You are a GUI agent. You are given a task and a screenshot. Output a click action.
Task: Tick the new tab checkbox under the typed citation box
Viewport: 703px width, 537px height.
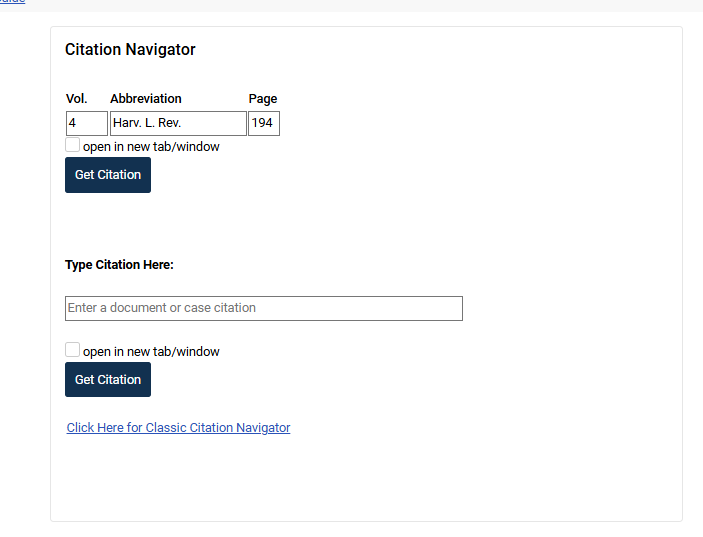tap(72, 350)
